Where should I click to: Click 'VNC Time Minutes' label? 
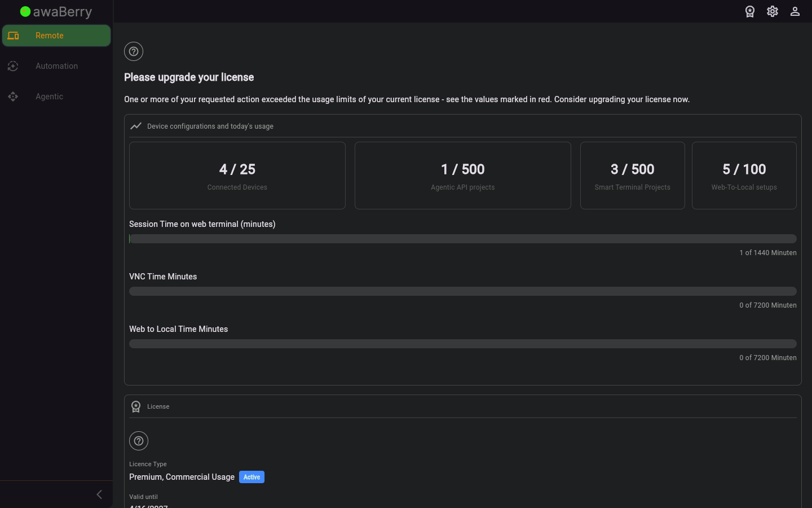point(163,277)
